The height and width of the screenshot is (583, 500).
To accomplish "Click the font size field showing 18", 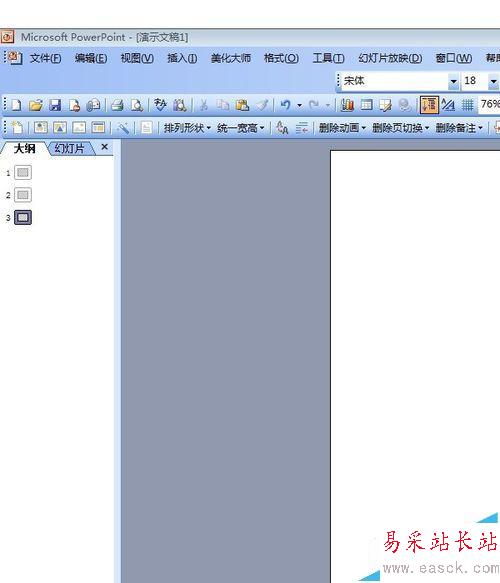I will tap(475, 81).
